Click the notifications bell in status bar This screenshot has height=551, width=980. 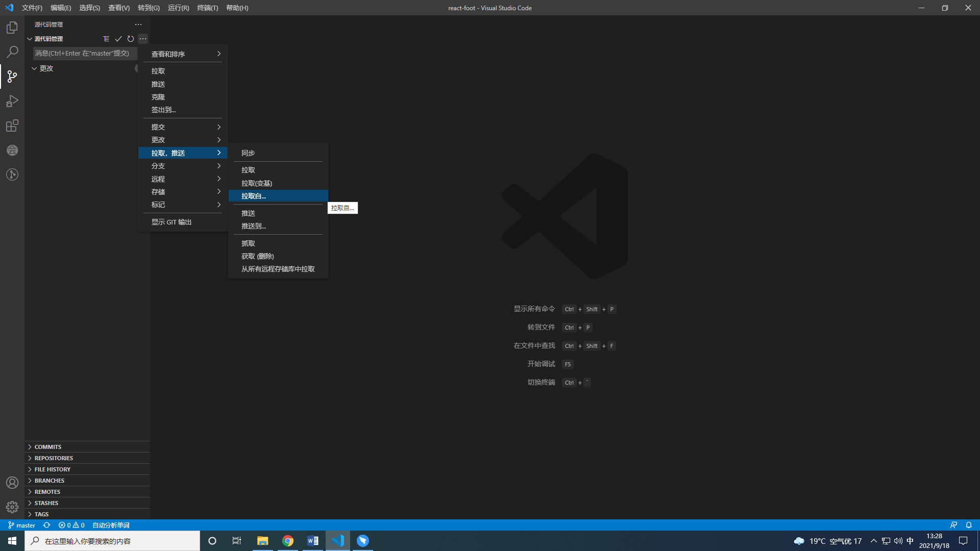[969, 525]
